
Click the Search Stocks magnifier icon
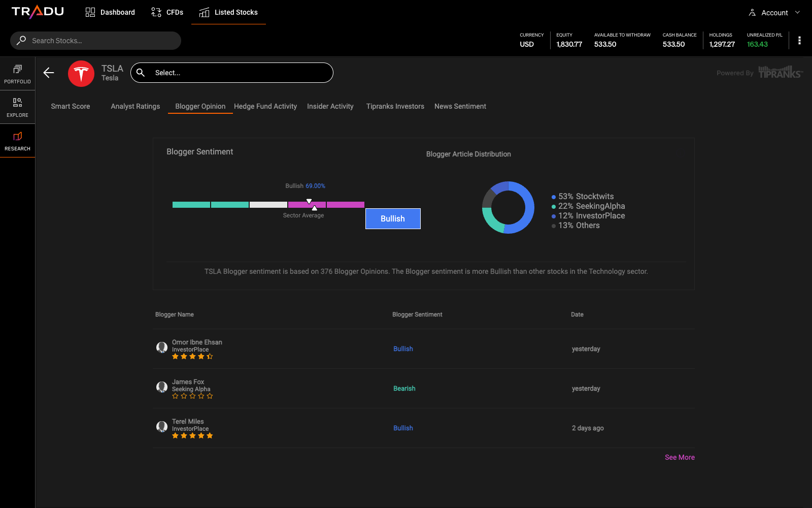[x=21, y=41]
